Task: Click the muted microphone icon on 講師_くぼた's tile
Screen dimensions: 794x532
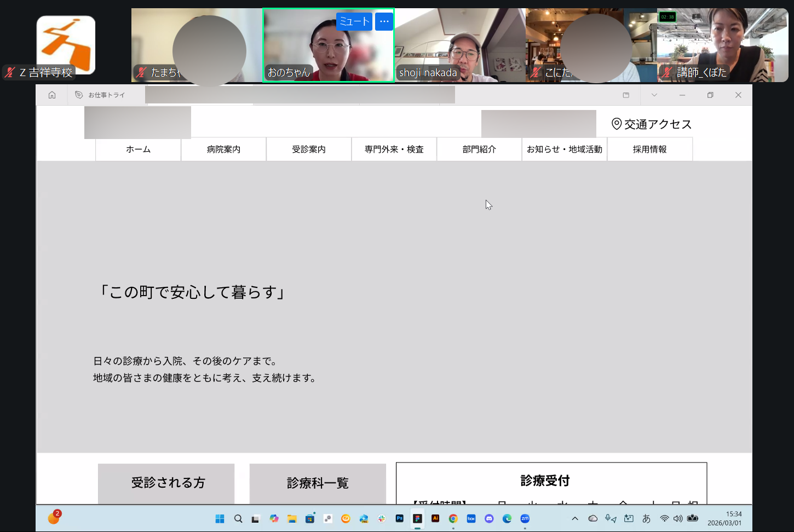Action: pyautogui.click(x=666, y=71)
